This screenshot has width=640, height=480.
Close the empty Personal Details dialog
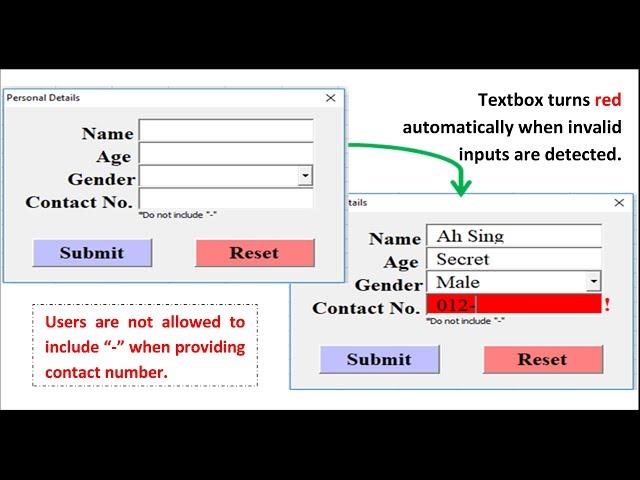[331, 98]
